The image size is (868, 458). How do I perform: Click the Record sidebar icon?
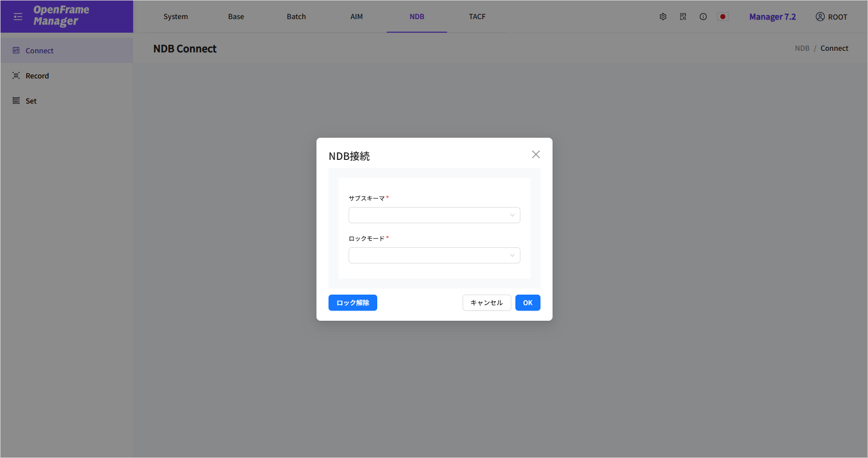coord(16,75)
